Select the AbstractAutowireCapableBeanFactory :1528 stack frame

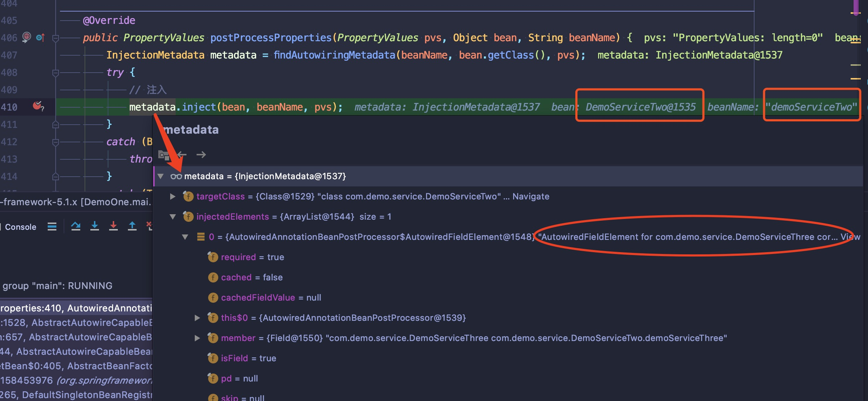76,323
